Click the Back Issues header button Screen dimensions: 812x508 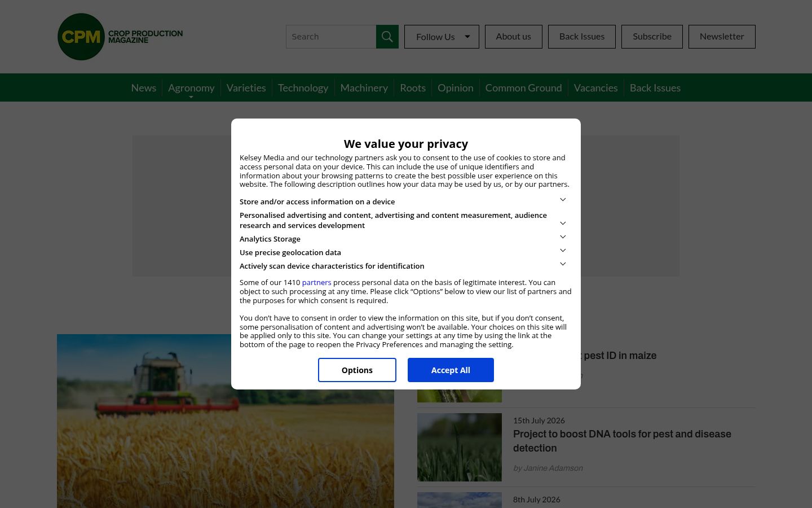pyautogui.click(x=582, y=37)
